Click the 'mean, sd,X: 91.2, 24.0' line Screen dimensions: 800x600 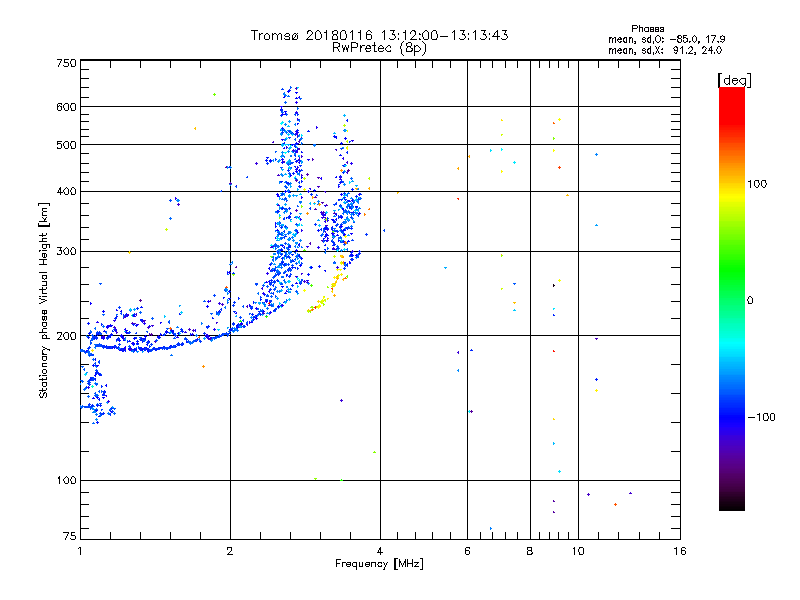click(665, 50)
